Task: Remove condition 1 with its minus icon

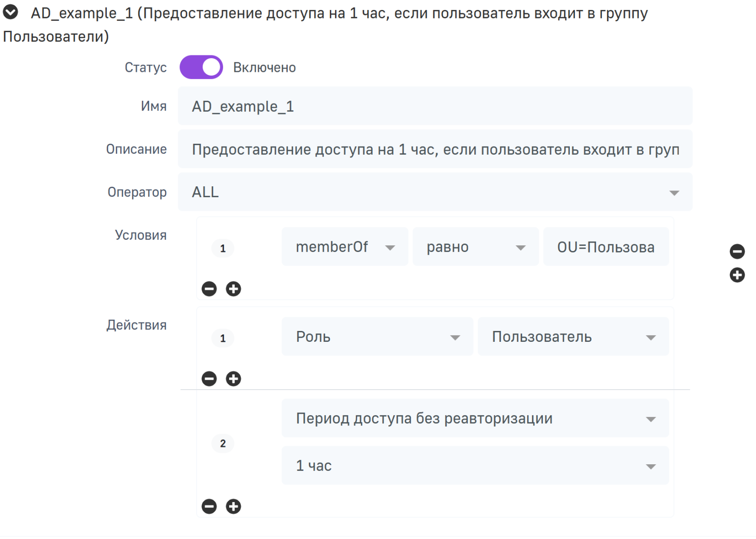Action: coord(209,289)
